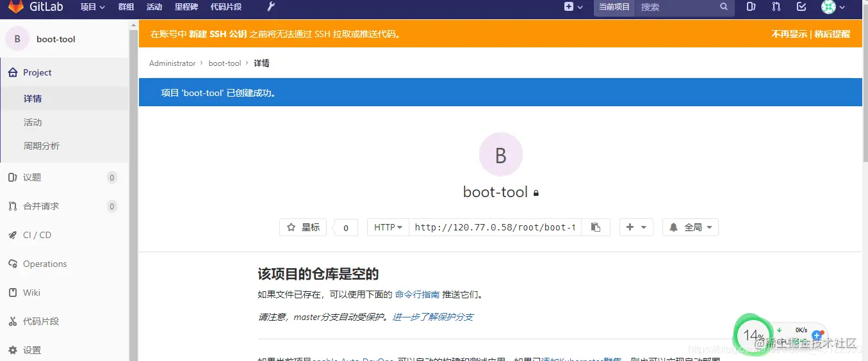Click the search magnifier icon

(724, 7)
